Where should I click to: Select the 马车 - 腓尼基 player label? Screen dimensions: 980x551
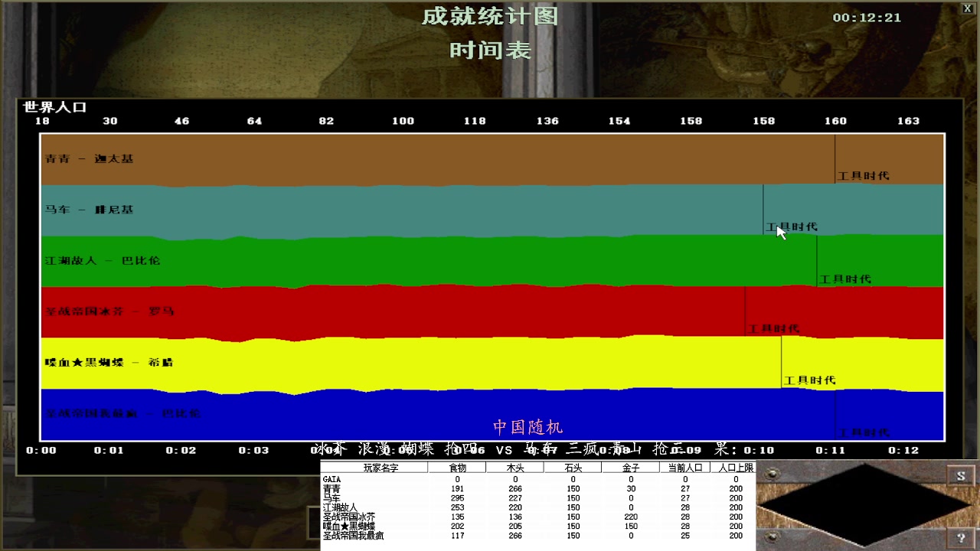(x=89, y=210)
